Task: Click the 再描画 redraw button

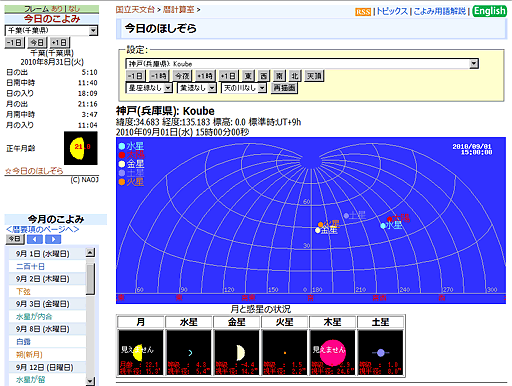Action: pyautogui.click(x=284, y=88)
